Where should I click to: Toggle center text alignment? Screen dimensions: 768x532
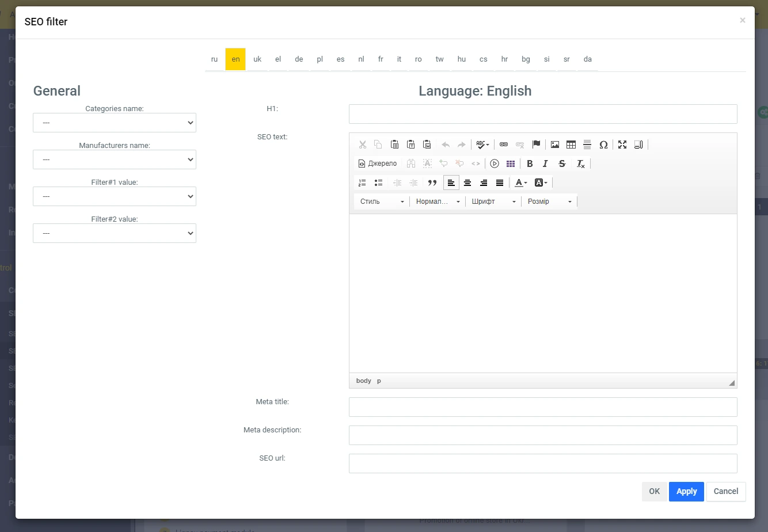tap(467, 183)
